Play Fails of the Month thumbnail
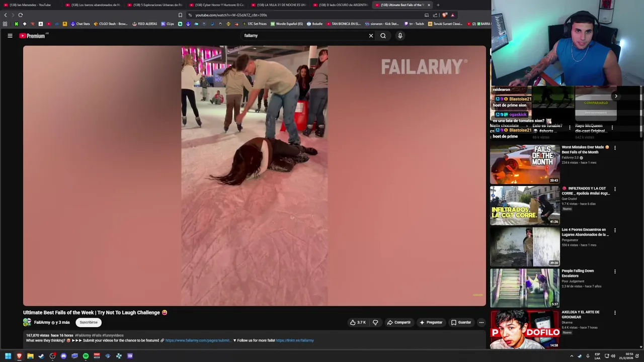This screenshot has height=362, width=644. [x=525, y=164]
